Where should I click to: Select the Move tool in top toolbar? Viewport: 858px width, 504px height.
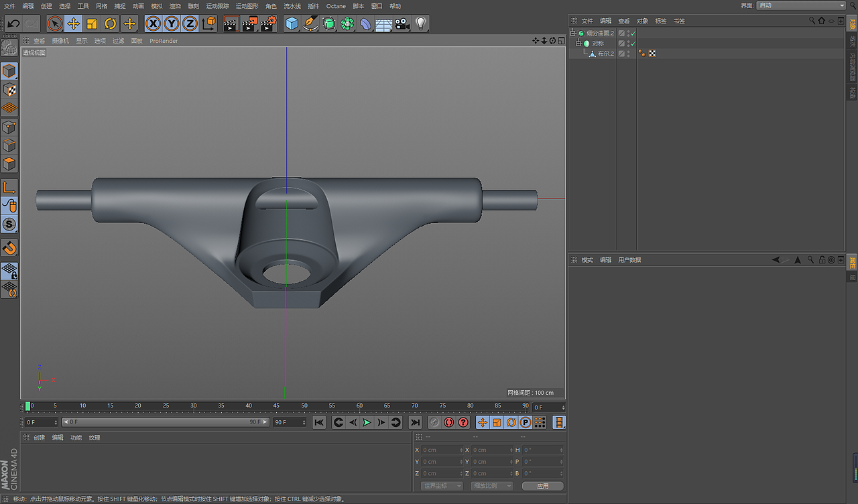73,24
